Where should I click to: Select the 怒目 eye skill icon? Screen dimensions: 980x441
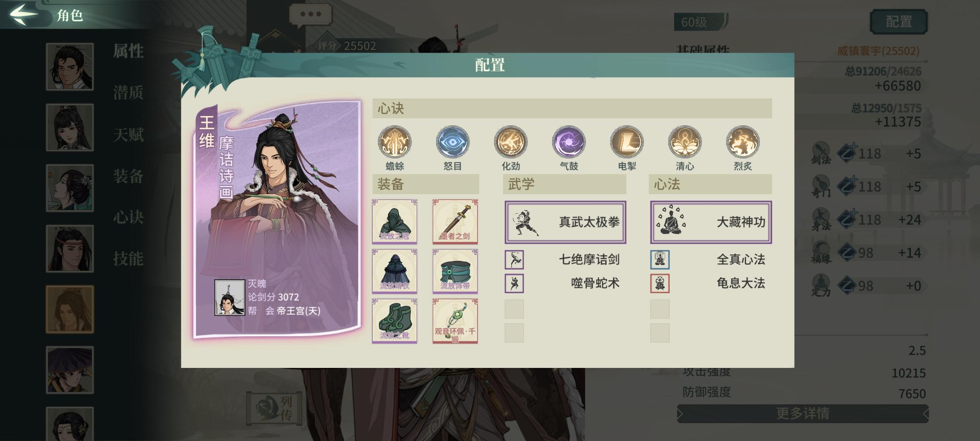point(452,142)
